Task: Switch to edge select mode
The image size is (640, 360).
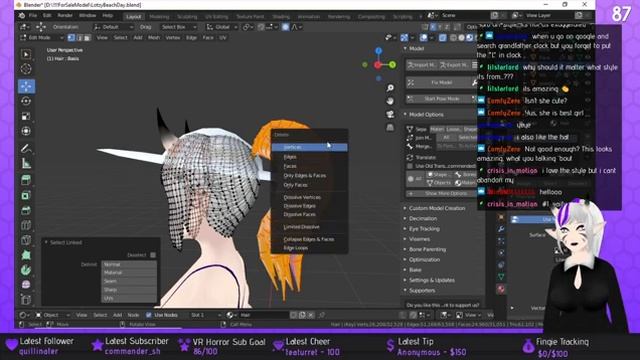Action: pyautogui.click(x=79, y=38)
